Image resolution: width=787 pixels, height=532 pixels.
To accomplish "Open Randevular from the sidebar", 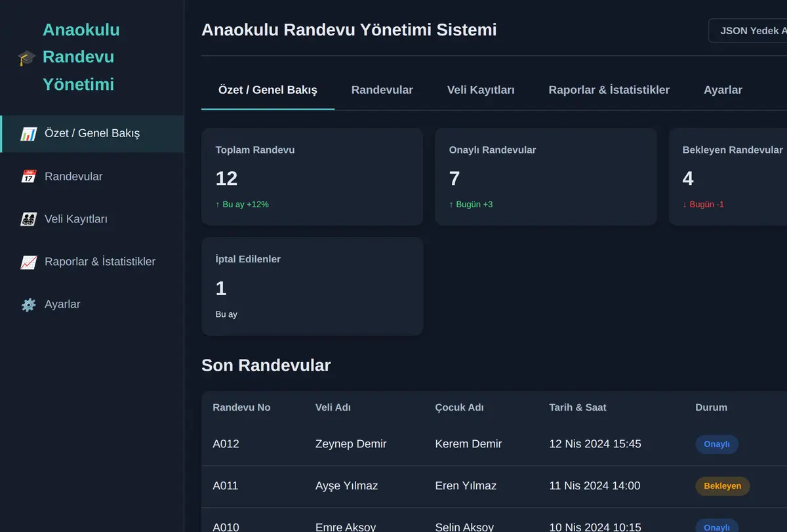I will click(x=92, y=176).
